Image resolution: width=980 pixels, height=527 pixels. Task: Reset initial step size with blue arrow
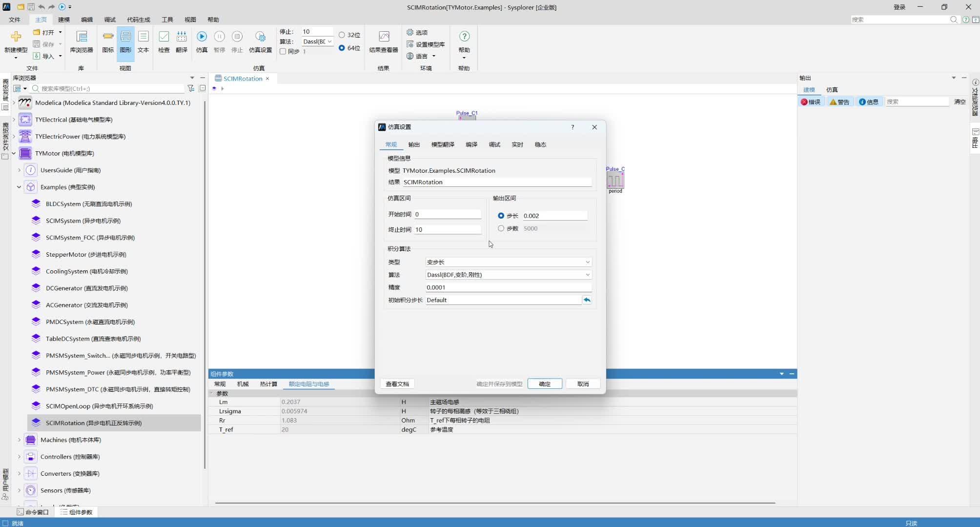[587, 300]
